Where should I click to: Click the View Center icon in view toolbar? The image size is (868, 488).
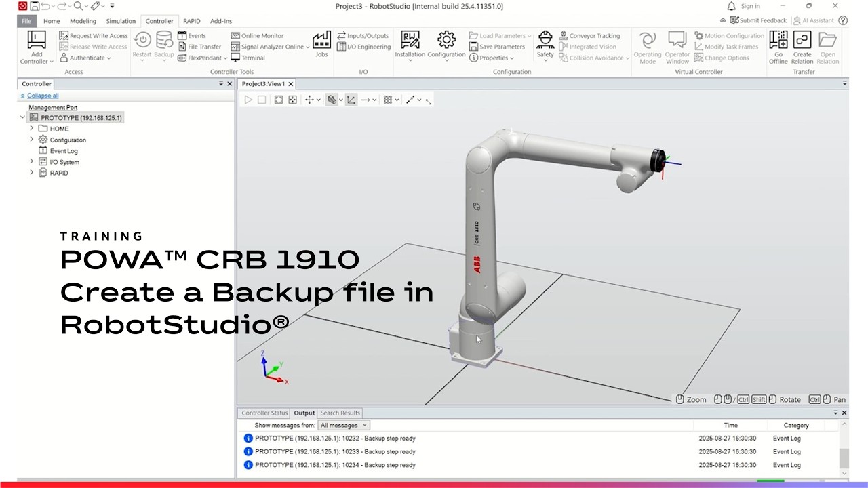click(292, 100)
